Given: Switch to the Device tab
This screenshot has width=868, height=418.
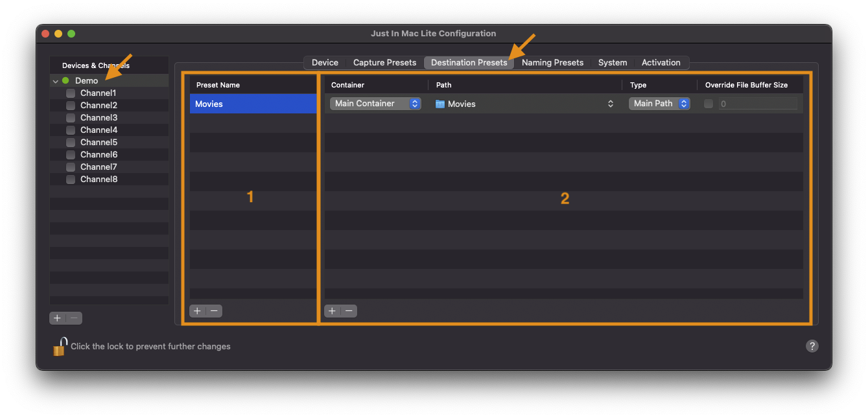Looking at the screenshot, I should 325,63.
